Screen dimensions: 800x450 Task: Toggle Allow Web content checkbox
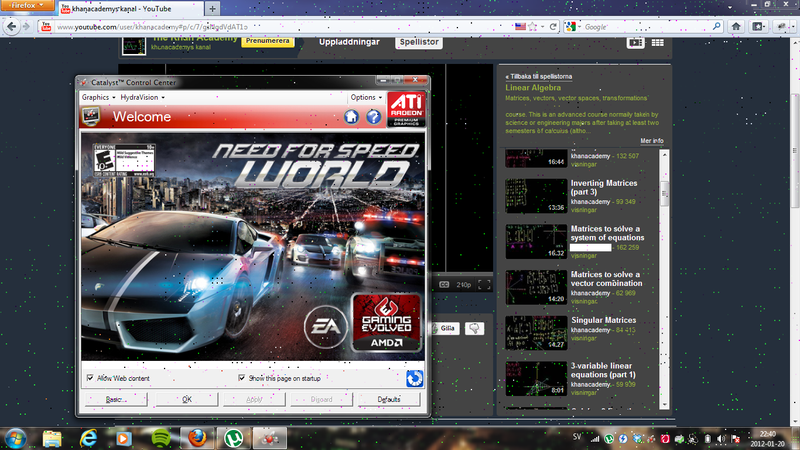[90, 378]
